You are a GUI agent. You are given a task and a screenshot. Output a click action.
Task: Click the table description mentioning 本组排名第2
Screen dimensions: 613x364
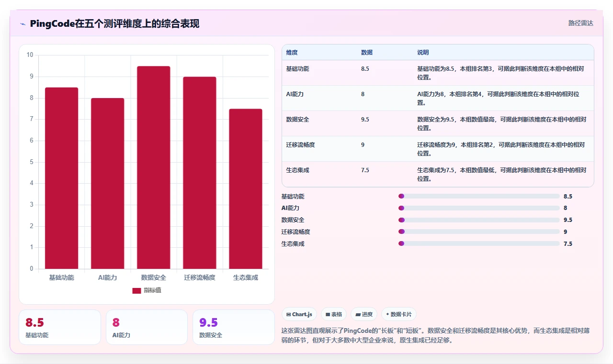(501, 149)
